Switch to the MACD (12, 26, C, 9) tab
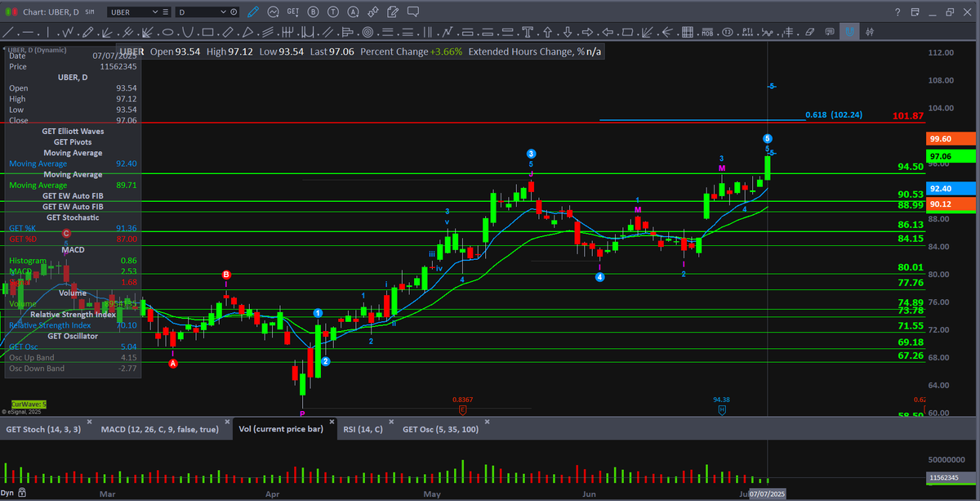The height and width of the screenshot is (501, 980). [159, 428]
